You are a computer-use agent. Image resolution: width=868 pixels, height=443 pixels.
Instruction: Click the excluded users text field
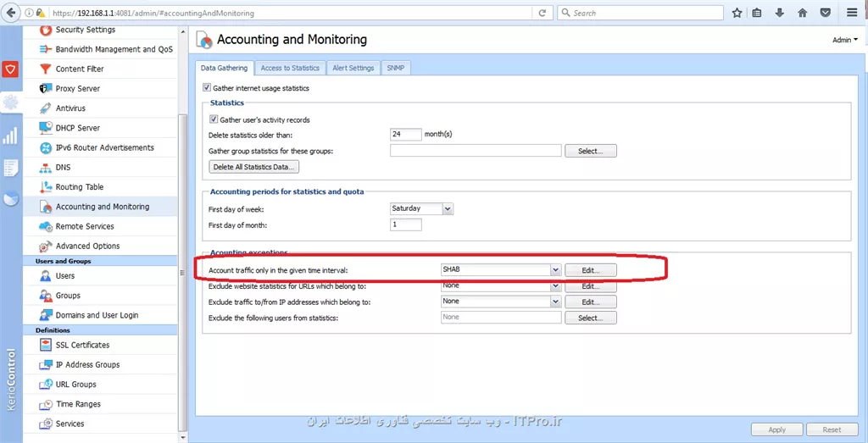coord(501,318)
